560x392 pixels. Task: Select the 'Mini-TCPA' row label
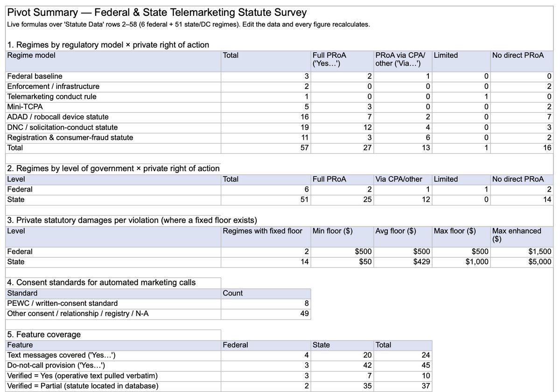(x=113, y=107)
